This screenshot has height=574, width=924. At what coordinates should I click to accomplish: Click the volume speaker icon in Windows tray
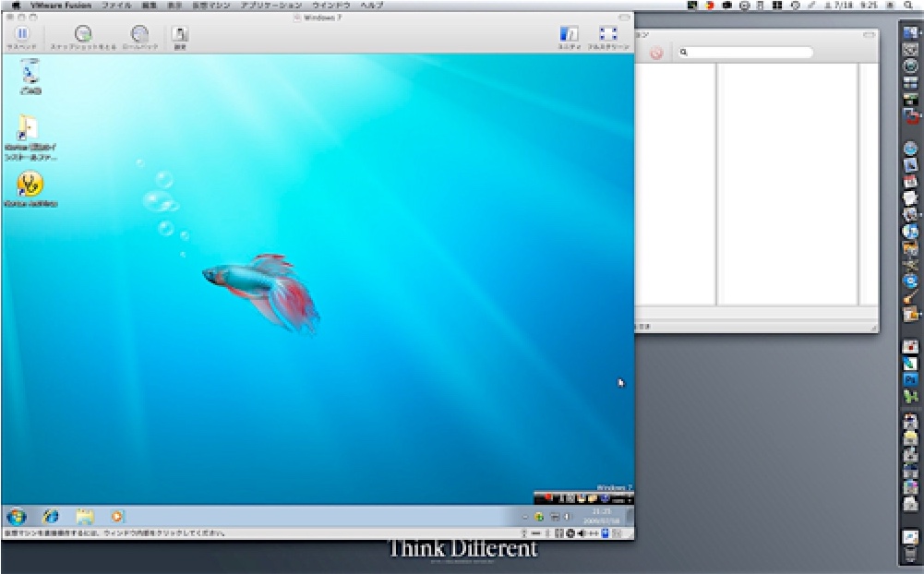568,517
